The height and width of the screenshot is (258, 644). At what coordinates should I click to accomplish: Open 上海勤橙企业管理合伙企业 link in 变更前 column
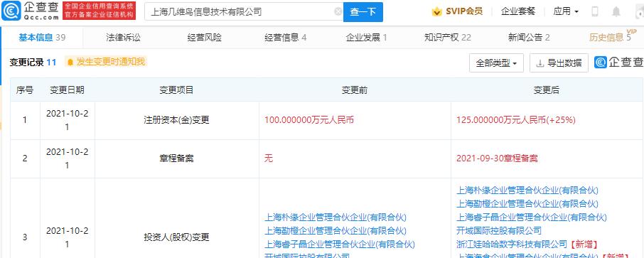[x=336, y=231]
